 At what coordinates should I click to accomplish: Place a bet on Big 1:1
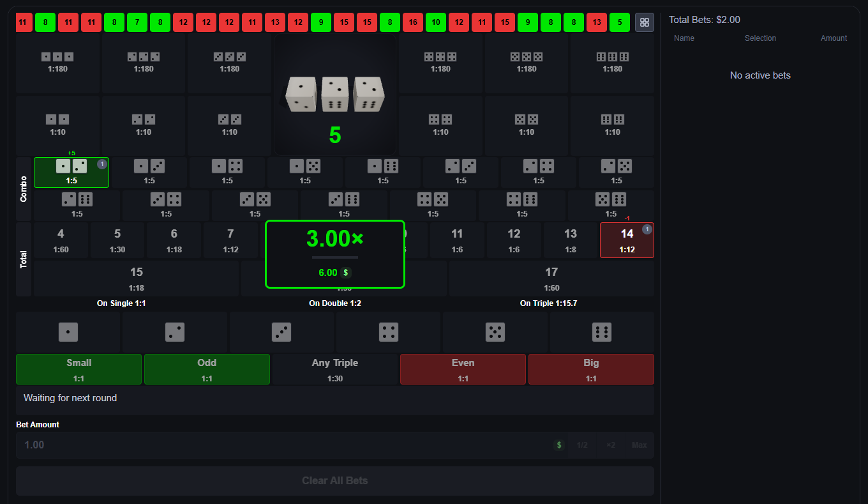coord(591,369)
